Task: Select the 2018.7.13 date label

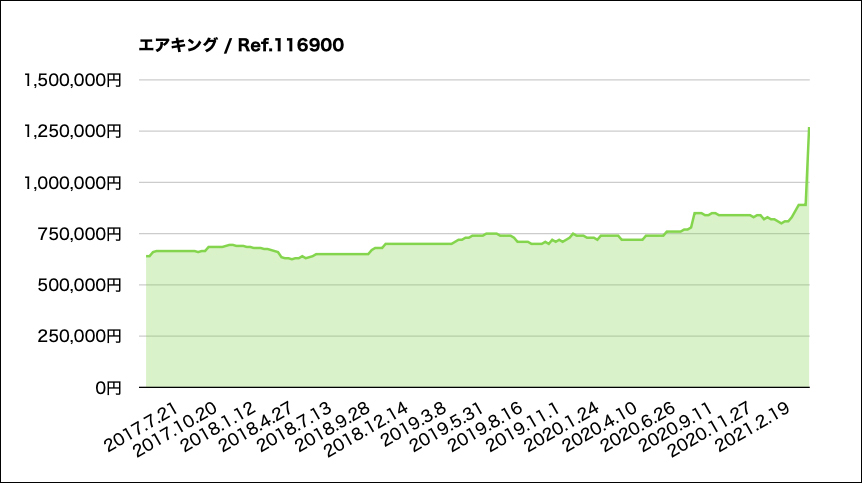Action: click(296, 427)
